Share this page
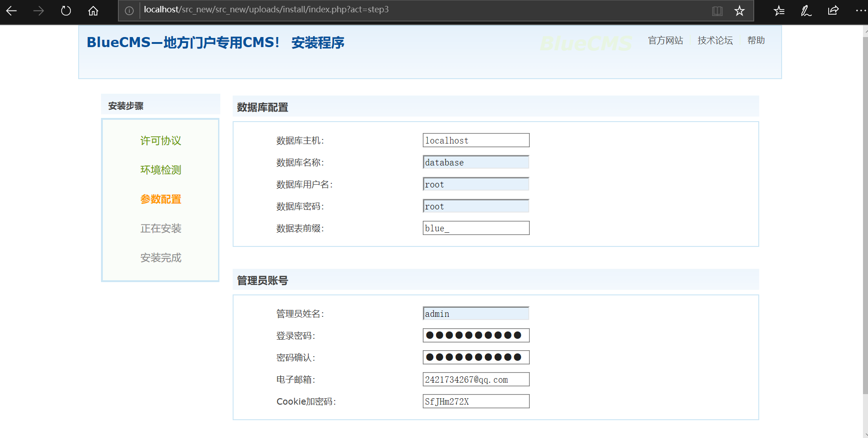The width and height of the screenshot is (868, 438). point(833,11)
